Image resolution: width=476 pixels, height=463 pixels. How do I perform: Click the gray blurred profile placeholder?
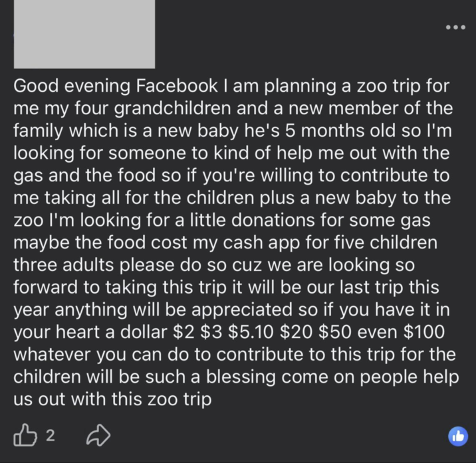click(x=84, y=33)
